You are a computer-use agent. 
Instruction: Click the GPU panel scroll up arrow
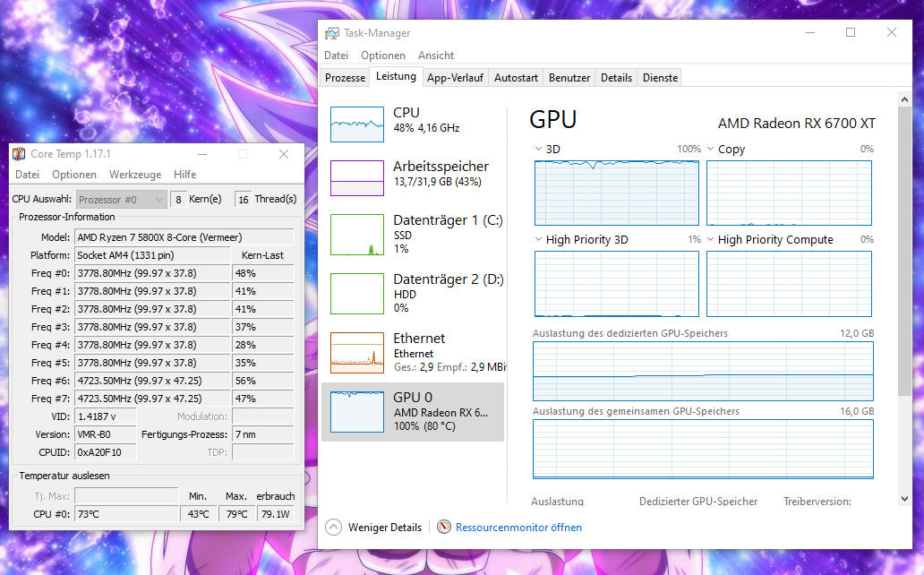click(x=904, y=99)
